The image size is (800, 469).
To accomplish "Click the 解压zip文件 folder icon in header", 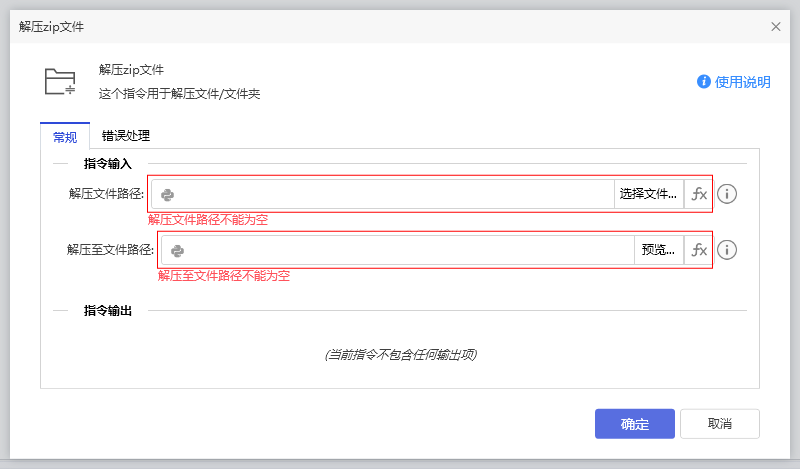I will point(60,82).
